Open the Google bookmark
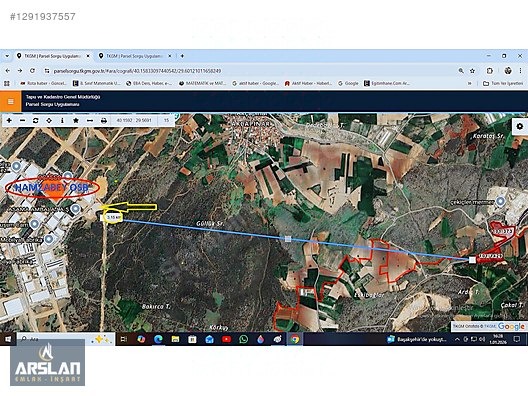Image resolution: width=528 pixels, height=396 pixels. coord(348,83)
